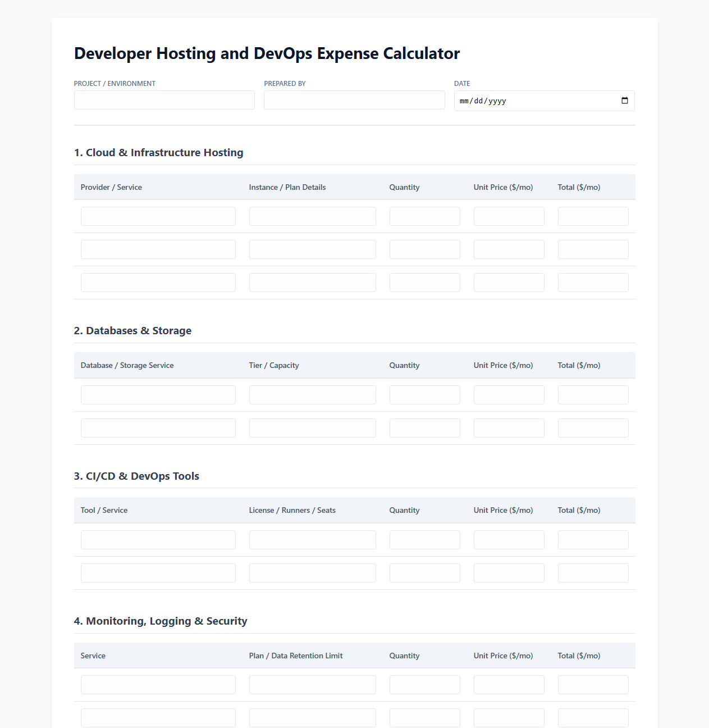Click first-row Service field in Monitoring section
The image size is (709, 728).
158,685
